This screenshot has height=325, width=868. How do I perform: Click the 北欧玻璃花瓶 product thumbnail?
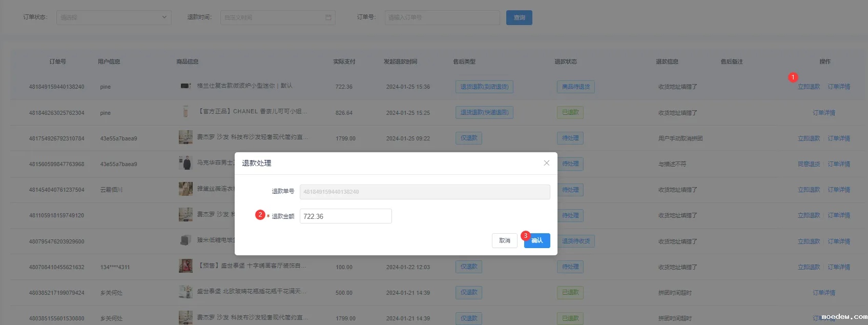[x=185, y=292]
